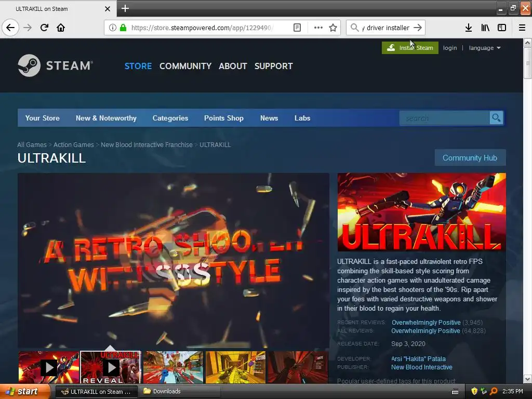Open New Blood Interactive Franchise breadcrumb
This screenshot has height=399, width=532.
[x=147, y=145]
